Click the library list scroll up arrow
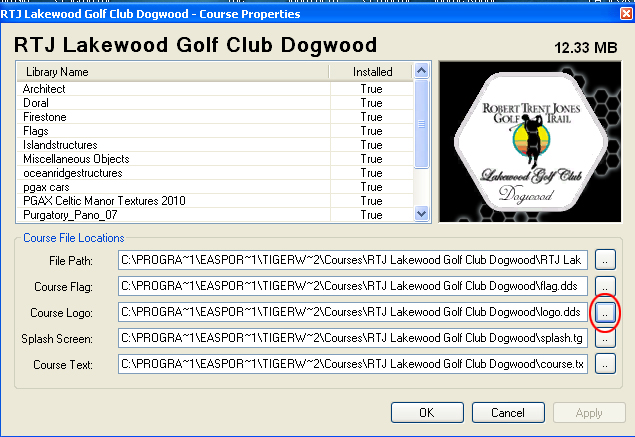The height and width of the screenshot is (437, 635). tap(422, 71)
